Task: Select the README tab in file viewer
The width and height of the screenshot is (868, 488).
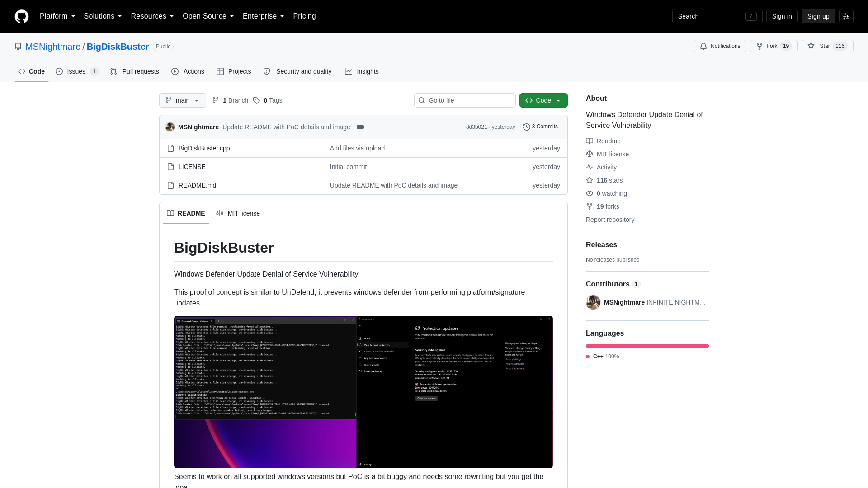Action: (x=186, y=213)
